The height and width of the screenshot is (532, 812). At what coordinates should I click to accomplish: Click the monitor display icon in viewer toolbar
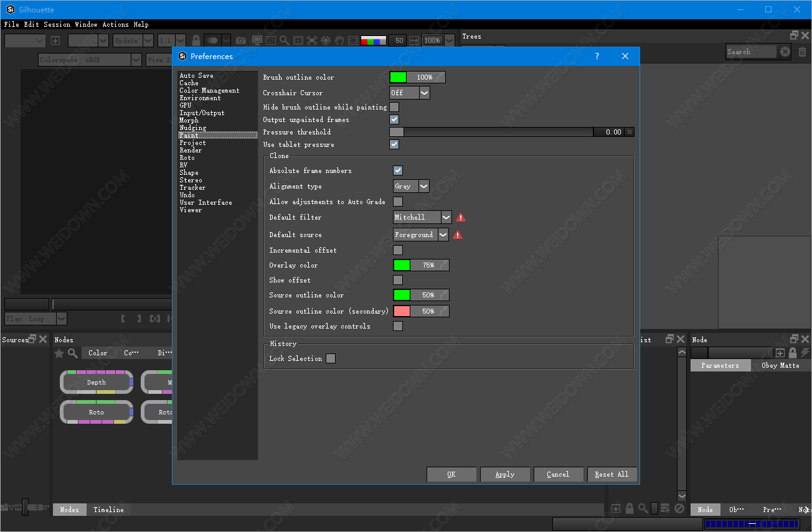tap(257, 40)
